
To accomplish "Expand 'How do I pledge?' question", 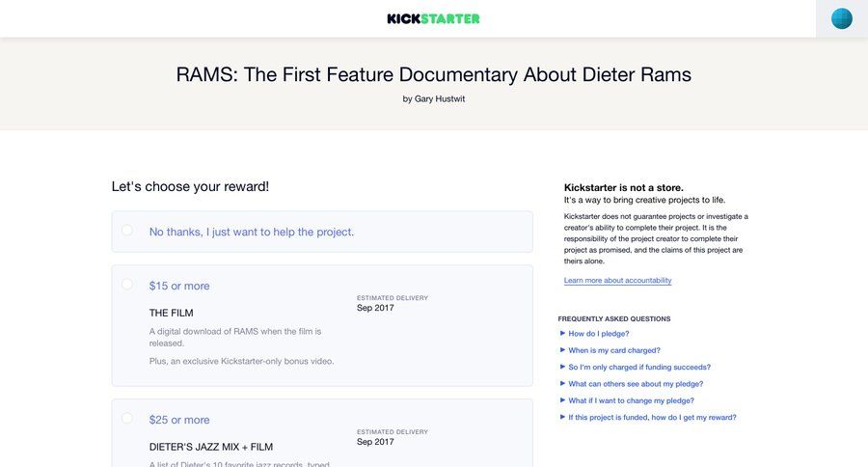I will click(x=598, y=334).
